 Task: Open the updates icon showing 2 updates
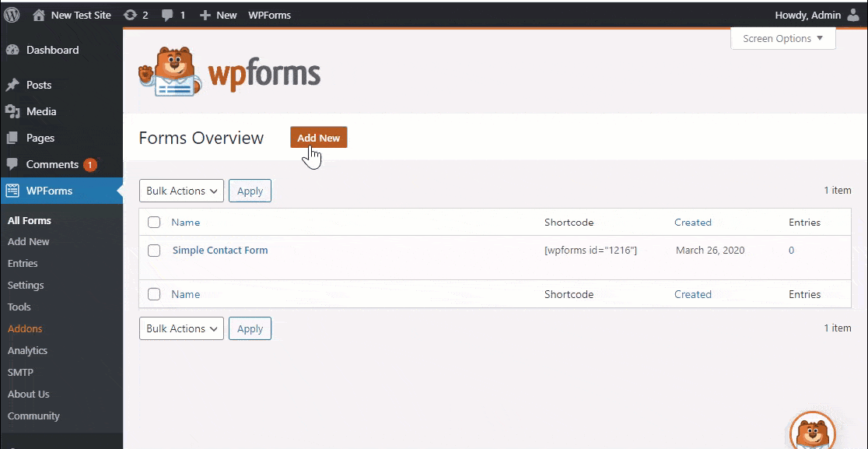pos(135,14)
